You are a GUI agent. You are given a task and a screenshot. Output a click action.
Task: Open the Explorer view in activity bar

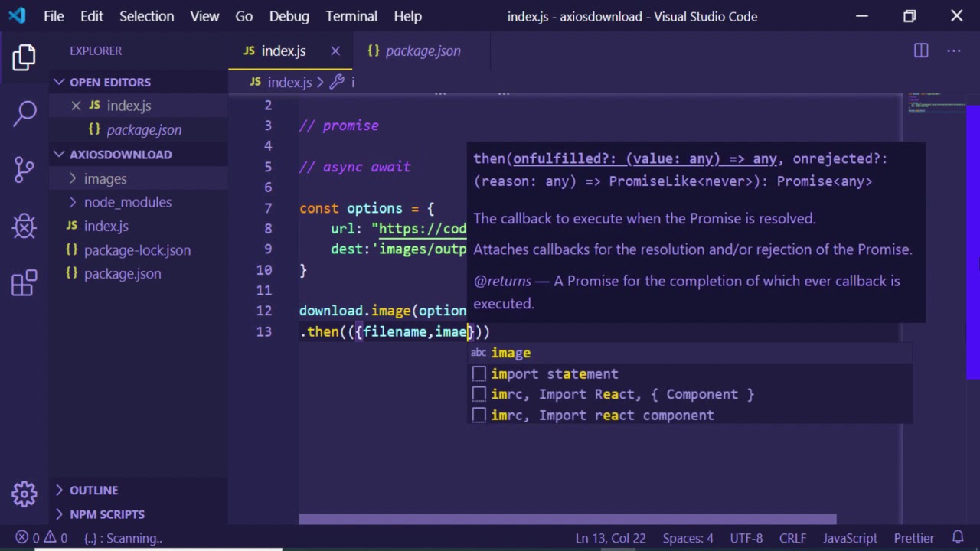24,58
